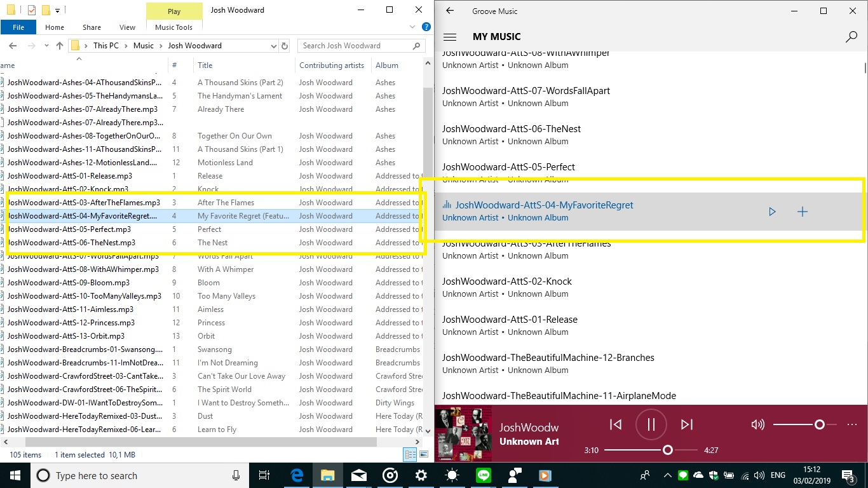Screen dimensions: 868x488
Task: Skip to previous track in Groove
Action: [615, 424]
